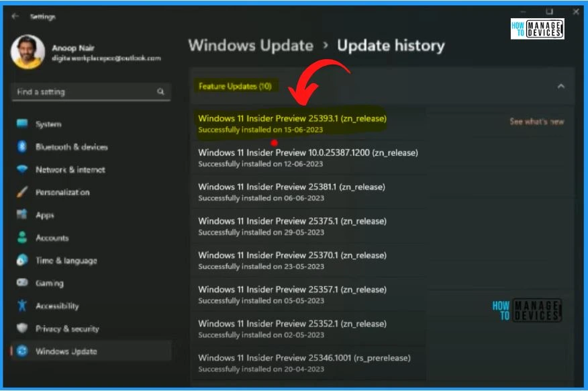
Task: Click the Feature Updates (10) header
Action: (x=235, y=86)
